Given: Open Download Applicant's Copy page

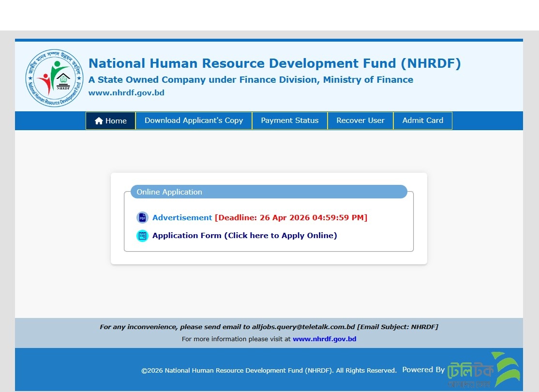Looking at the screenshot, I should [194, 121].
